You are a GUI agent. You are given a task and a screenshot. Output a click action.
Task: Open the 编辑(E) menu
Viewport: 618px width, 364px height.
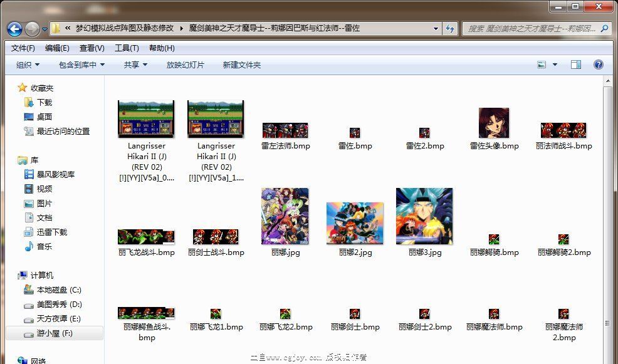pos(57,48)
